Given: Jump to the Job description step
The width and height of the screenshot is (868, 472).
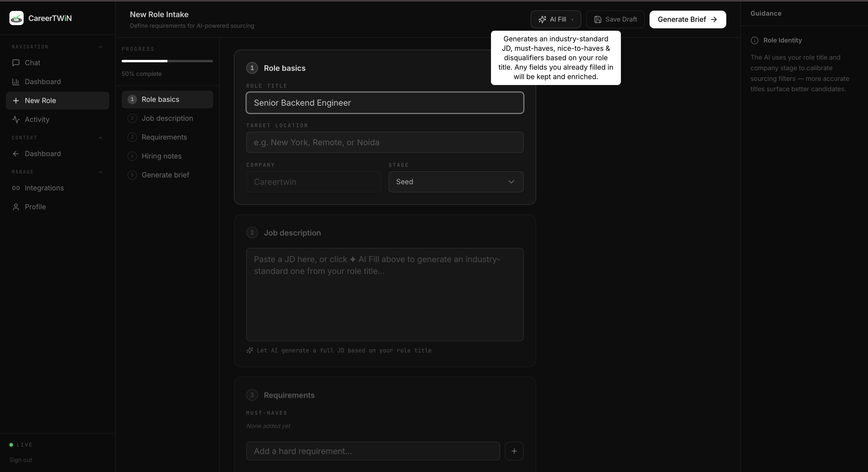Looking at the screenshot, I should (x=167, y=118).
